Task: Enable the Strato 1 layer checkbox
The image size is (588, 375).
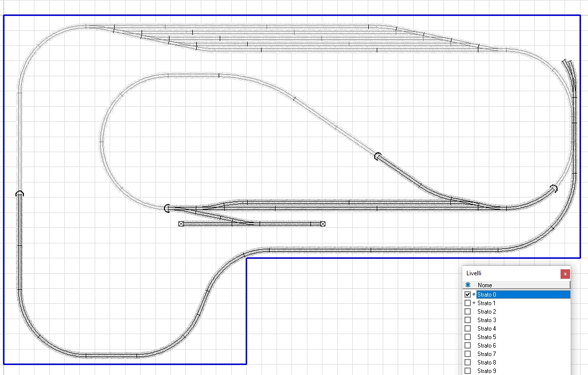Action: pyautogui.click(x=467, y=303)
